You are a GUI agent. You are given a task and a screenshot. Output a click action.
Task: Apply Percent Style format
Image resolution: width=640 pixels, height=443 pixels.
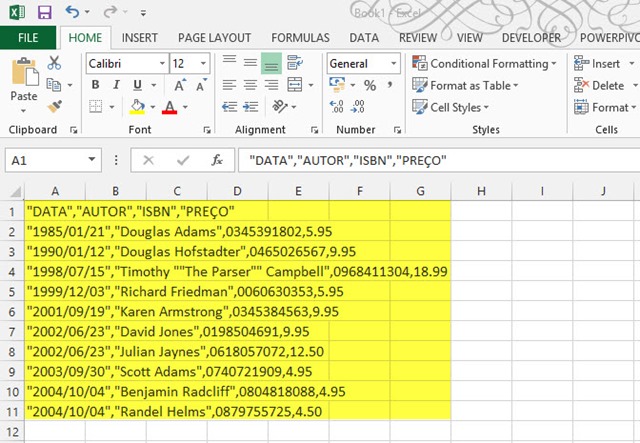370,85
